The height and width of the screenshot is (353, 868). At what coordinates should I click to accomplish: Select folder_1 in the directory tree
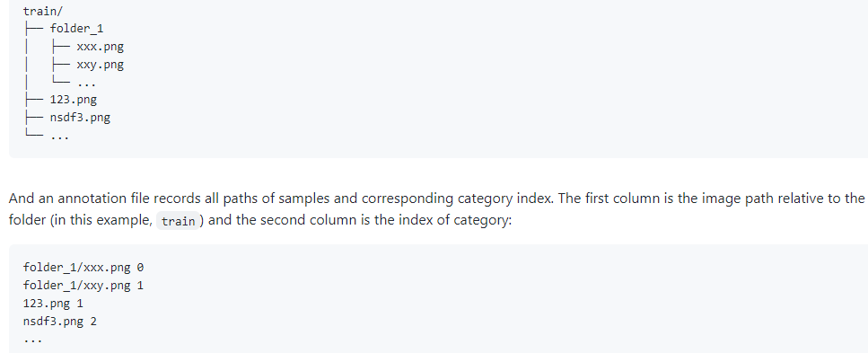(x=76, y=28)
